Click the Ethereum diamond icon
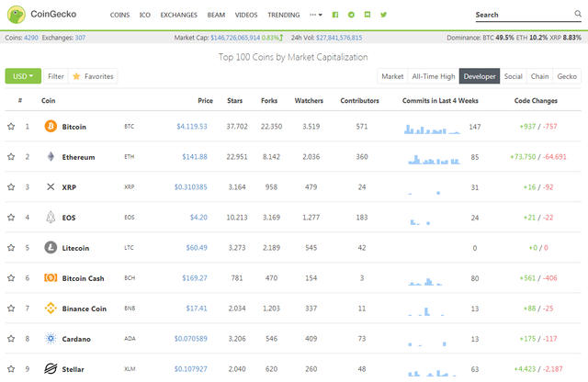This screenshot has width=588, height=382. coord(51,156)
